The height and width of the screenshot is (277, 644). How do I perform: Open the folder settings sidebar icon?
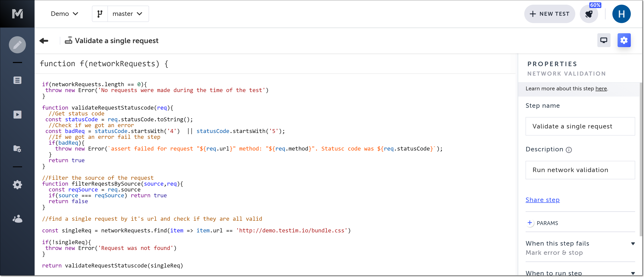tap(17, 149)
